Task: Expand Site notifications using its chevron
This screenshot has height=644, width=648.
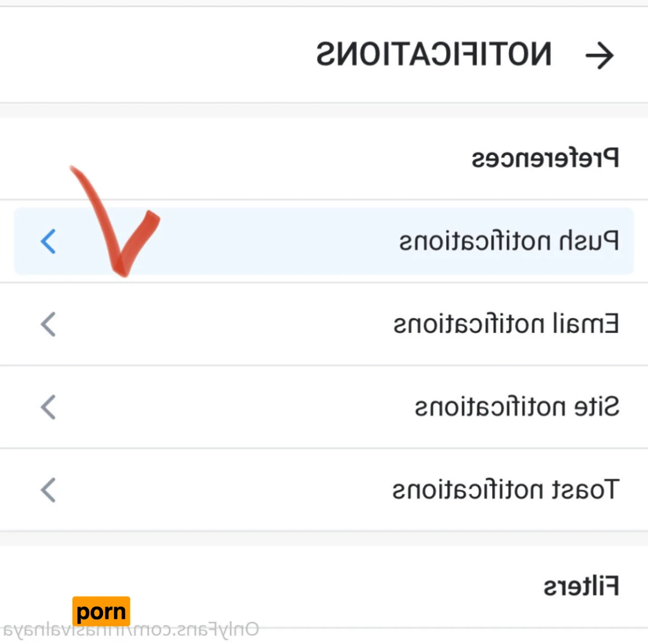Action: pyautogui.click(x=48, y=407)
